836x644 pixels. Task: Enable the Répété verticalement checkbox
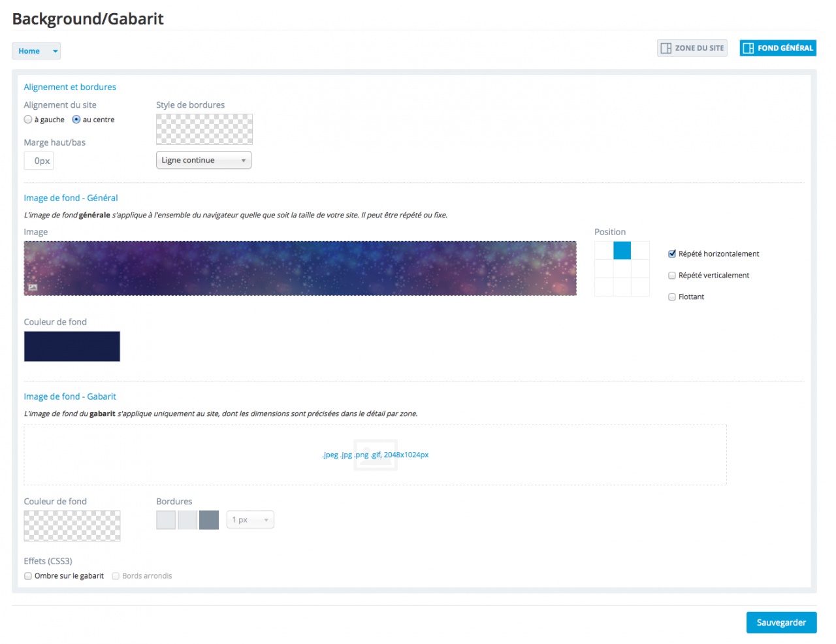[x=672, y=276]
